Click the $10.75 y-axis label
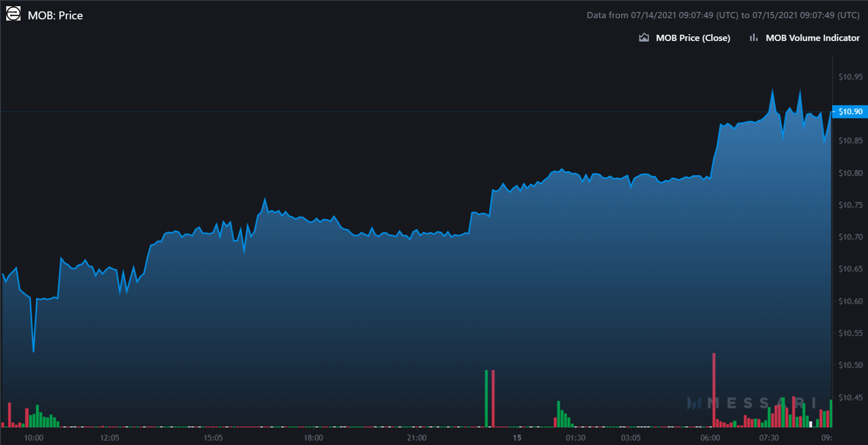Image resolution: width=868 pixels, height=445 pixels. pyautogui.click(x=851, y=205)
